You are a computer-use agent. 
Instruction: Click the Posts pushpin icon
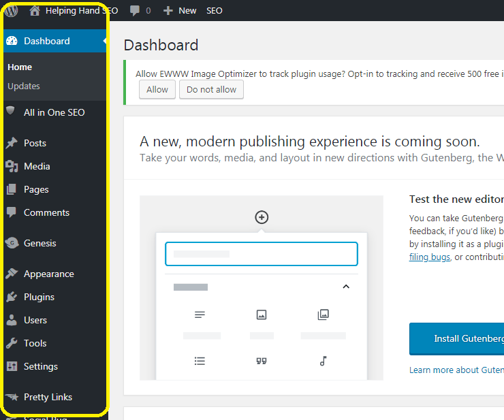(12, 143)
